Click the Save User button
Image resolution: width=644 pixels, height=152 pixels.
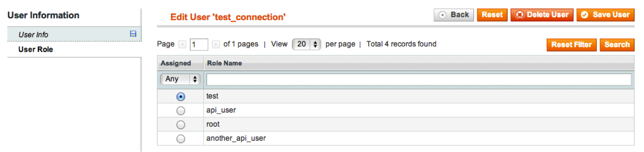click(x=605, y=15)
